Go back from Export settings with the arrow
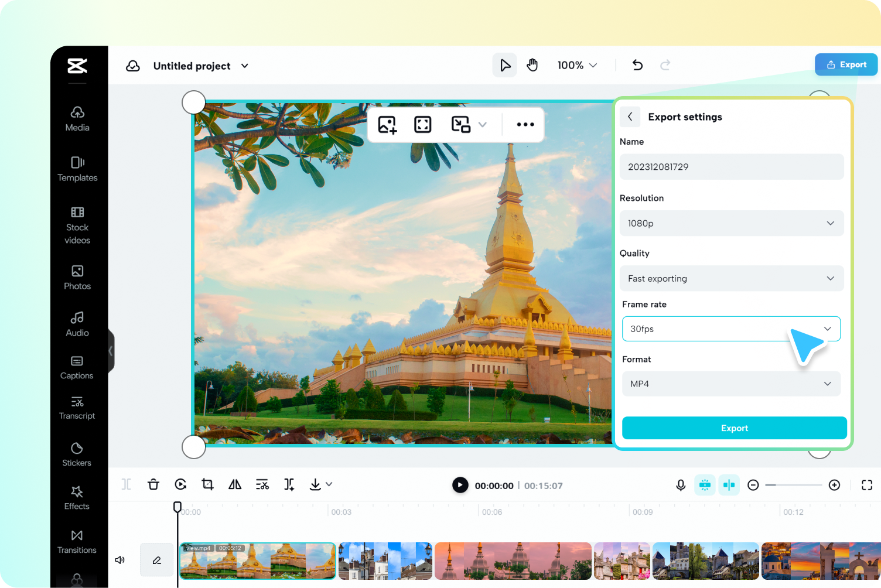Viewport: 881px width, 588px height. [630, 117]
